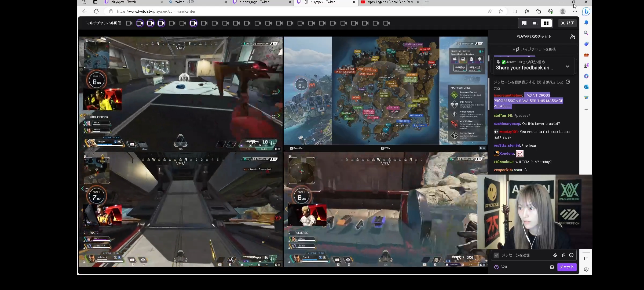Open Outlook icon in Edge sidebar
Image resolution: width=644 pixels, height=290 pixels.
pos(586,87)
